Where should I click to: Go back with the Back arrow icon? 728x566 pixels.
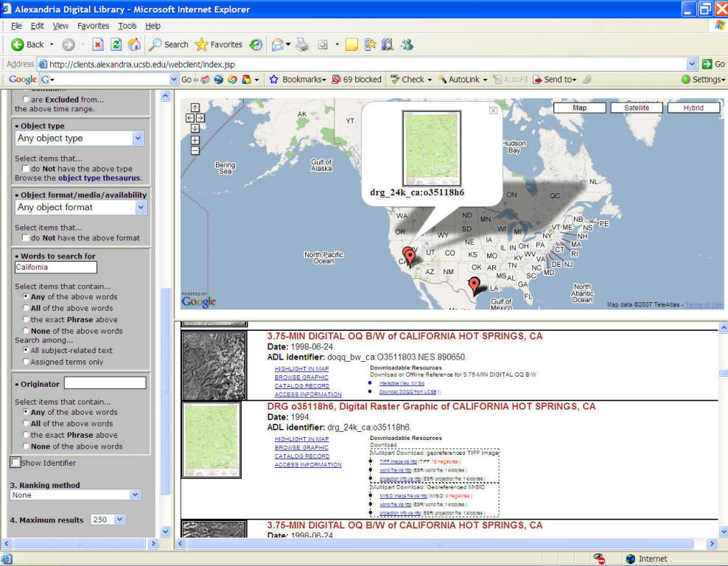[x=18, y=44]
